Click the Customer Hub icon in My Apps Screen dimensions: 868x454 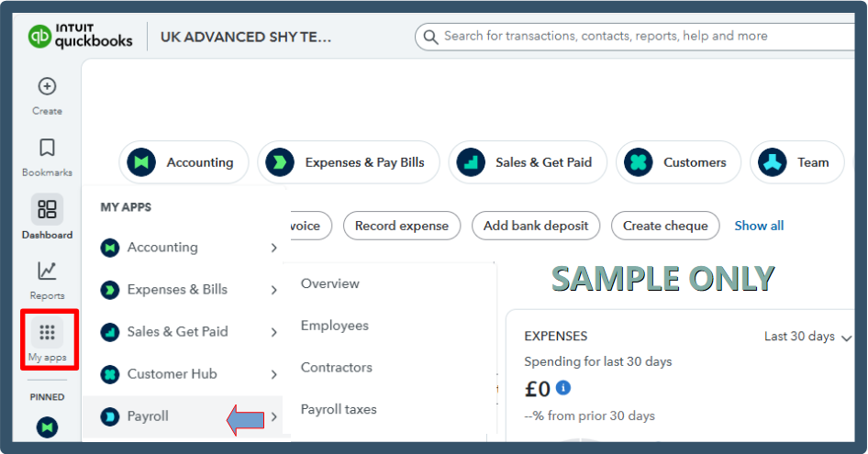(x=109, y=374)
